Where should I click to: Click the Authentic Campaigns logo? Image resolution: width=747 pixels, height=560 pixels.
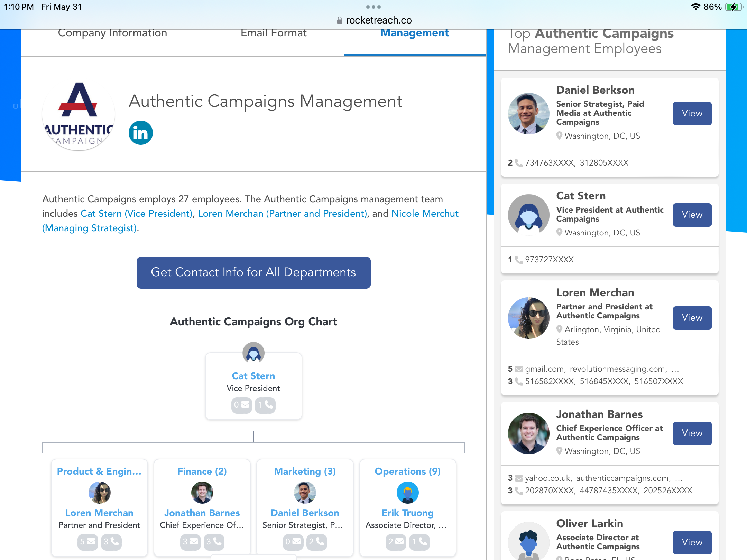point(79,114)
